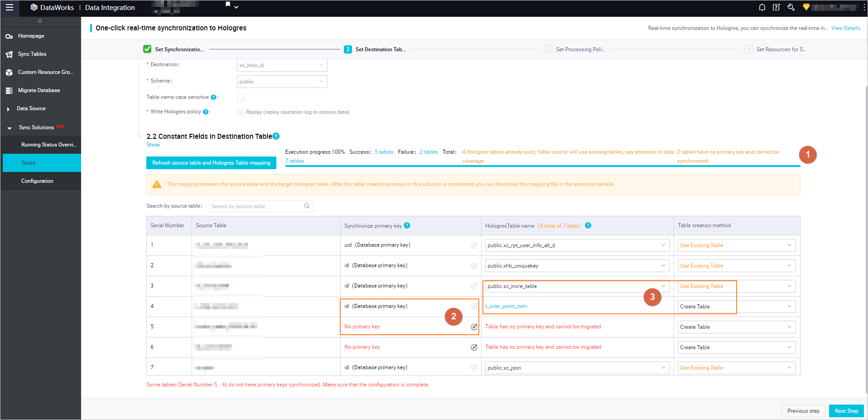The height and width of the screenshot is (420, 868).
Task: Toggle Table name case sensitive checkbox
Action: coord(241,98)
